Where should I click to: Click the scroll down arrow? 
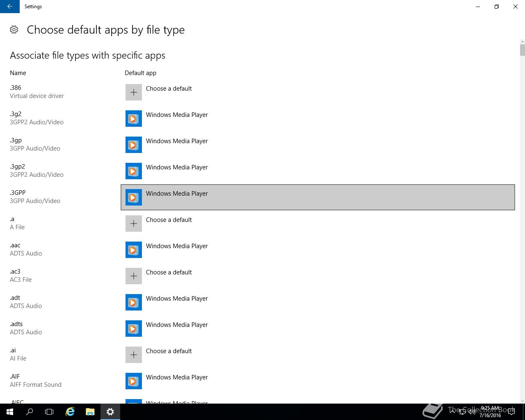(x=522, y=401)
